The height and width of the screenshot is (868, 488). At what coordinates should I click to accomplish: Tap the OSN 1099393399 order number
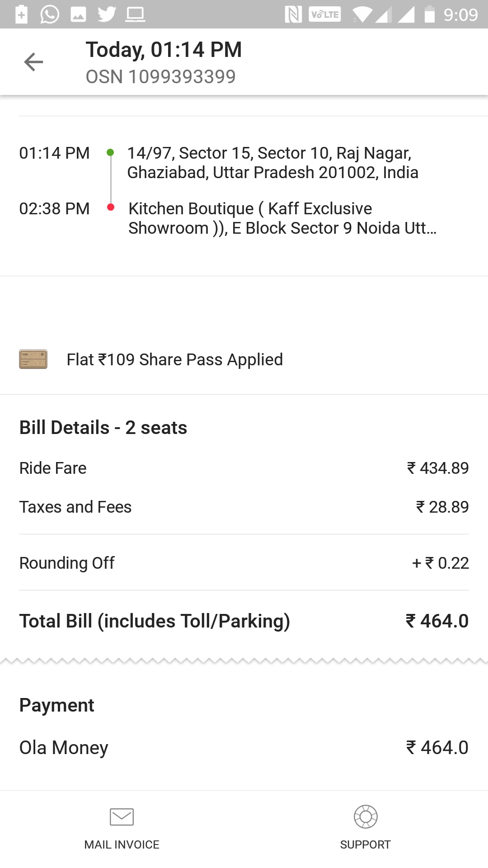(160, 77)
